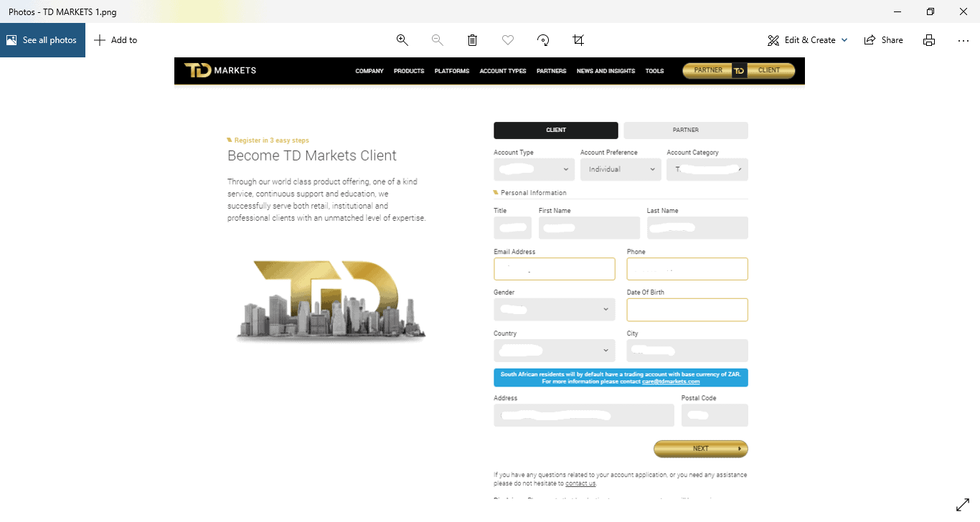Open the Crop tool icon
The image size is (980, 522).
[578, 40]
